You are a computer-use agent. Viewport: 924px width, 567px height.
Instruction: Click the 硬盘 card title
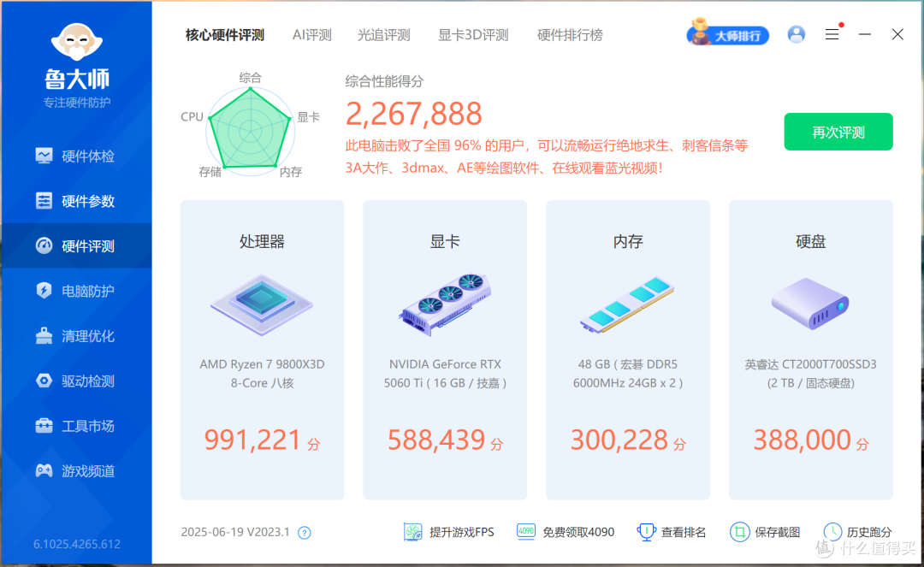(x=810, y=241)
